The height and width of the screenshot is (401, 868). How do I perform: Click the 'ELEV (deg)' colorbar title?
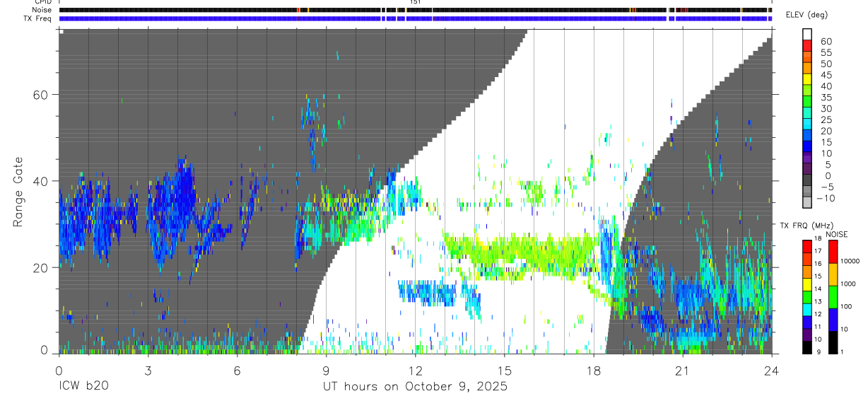tap(807, 15)
